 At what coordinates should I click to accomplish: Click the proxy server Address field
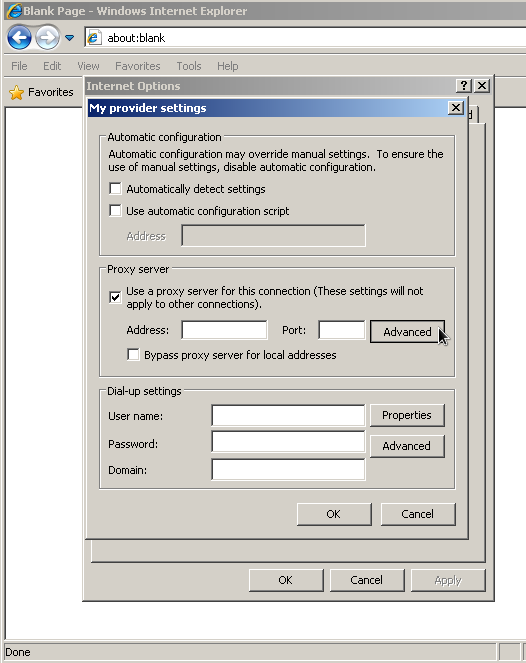(x=225, y=330)
